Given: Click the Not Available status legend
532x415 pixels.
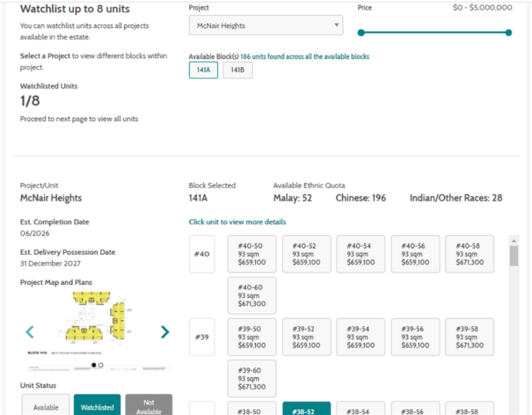Looking at the screenshot, I should coord(149,406).
